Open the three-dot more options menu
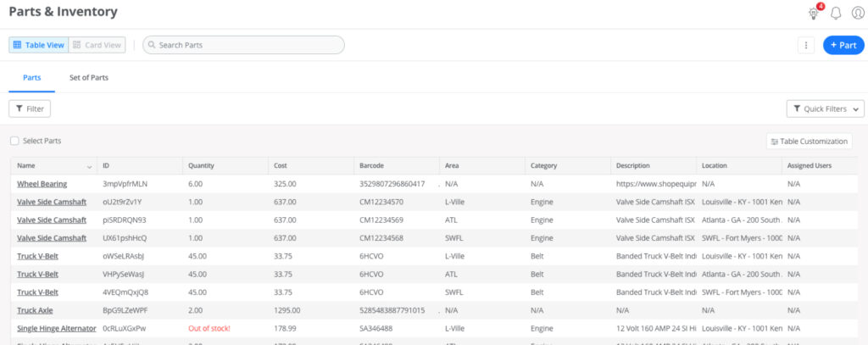Image resolution: width=868 pixels, height=345 pixels. (805, 45)
